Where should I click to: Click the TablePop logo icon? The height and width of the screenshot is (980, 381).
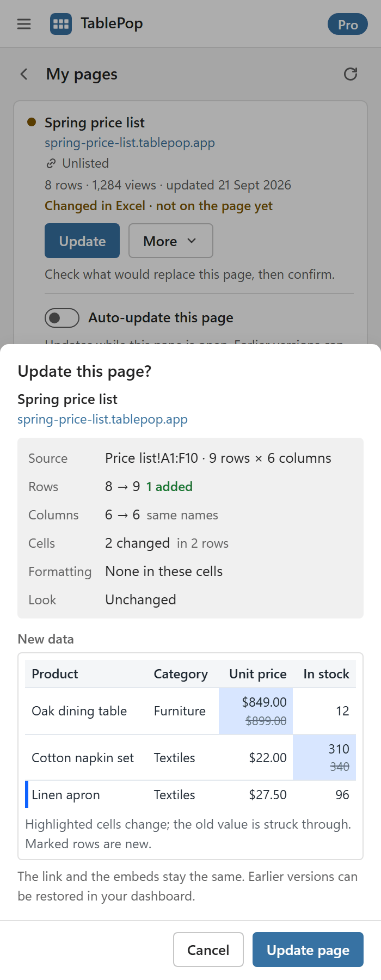61,24
